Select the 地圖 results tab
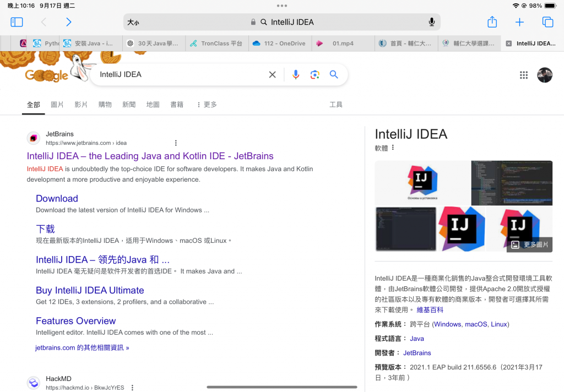The height and width of the screenshot is (392, 564). point(153,105)
